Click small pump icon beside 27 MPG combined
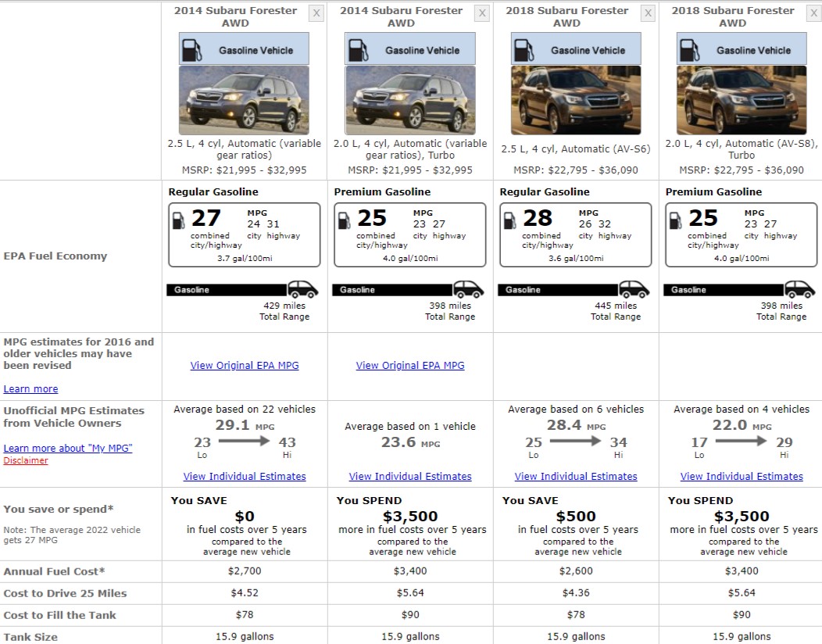 click(x=179, y=220)
